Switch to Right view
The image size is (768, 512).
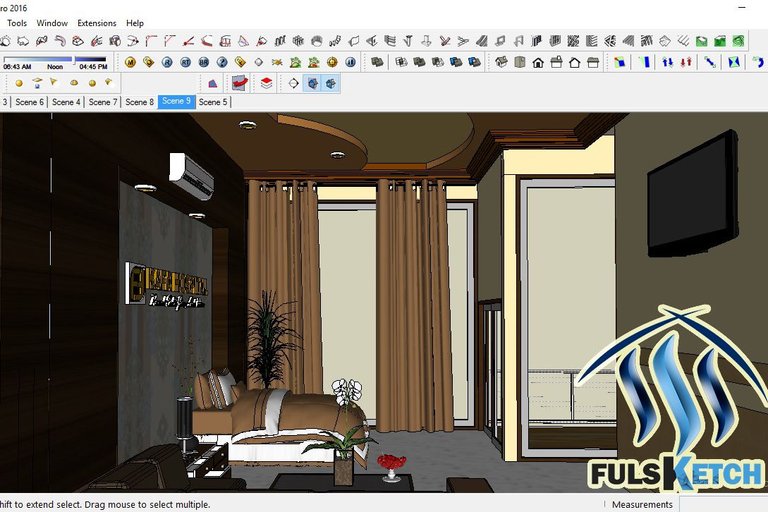coord(556,62)
